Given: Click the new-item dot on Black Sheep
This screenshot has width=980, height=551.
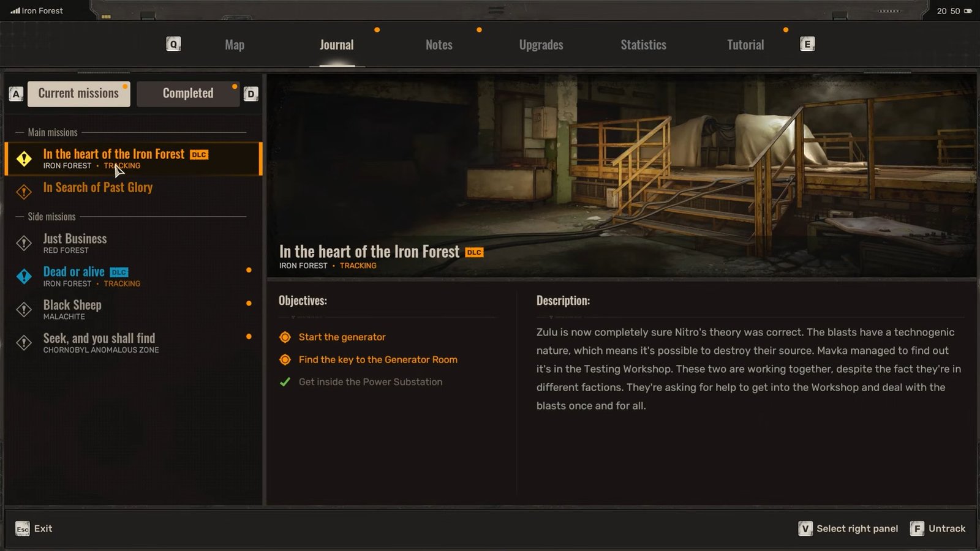Looking at the screenshot, I should click(x=249, y=303).
